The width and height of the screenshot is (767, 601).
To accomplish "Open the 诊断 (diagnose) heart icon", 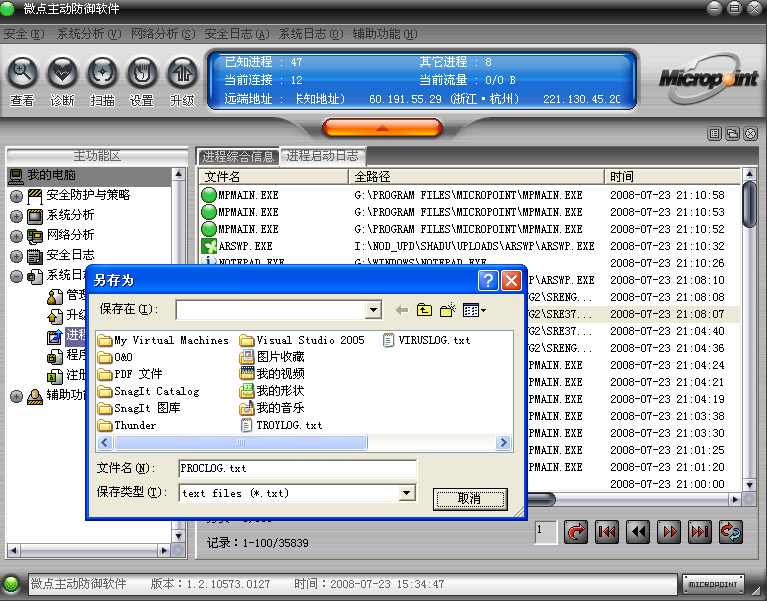I will pyautogui.click(x=63, y=73).
